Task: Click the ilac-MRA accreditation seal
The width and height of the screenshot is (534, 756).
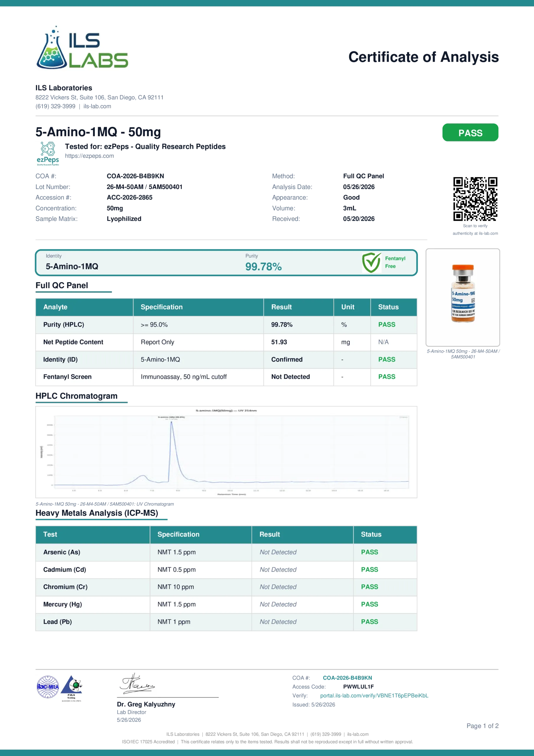Action: 48,687
